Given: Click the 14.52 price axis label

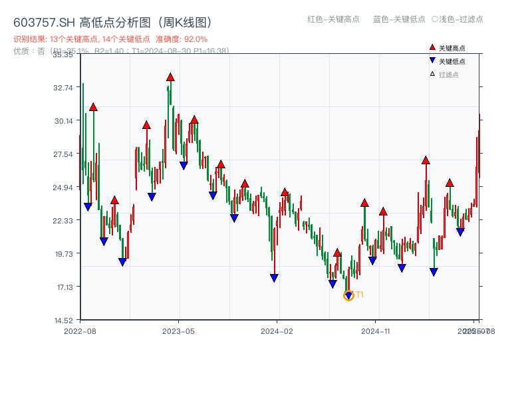Looking at the screenshot, I should [64, 321].
